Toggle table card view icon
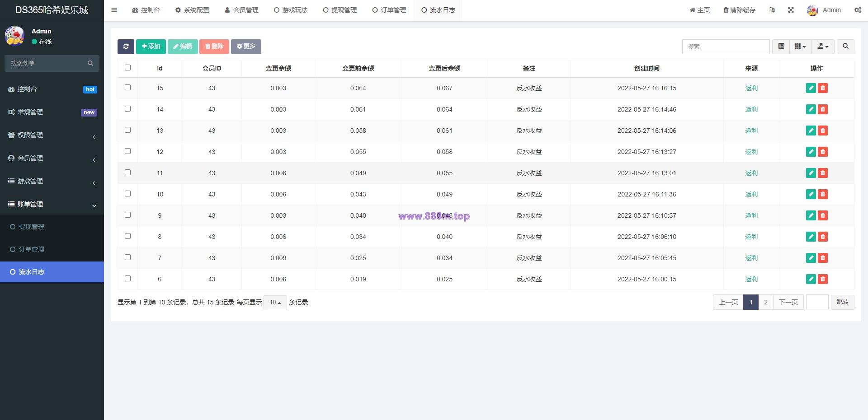868x420 pixels. click(781, 47)
